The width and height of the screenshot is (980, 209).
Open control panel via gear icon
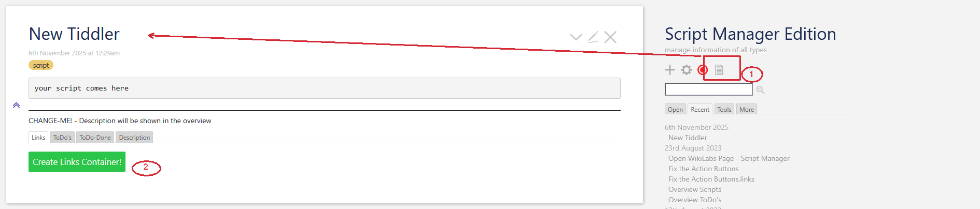click(x=687, y=70)
